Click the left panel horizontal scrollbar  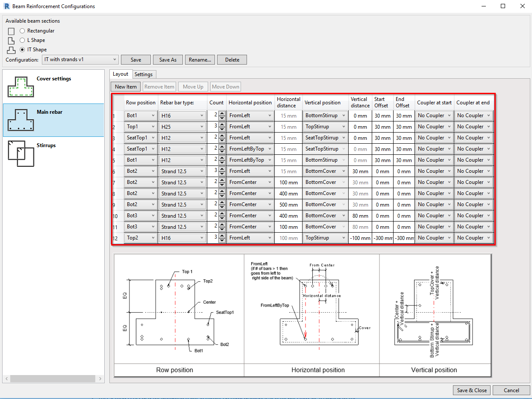click(53, 379)
